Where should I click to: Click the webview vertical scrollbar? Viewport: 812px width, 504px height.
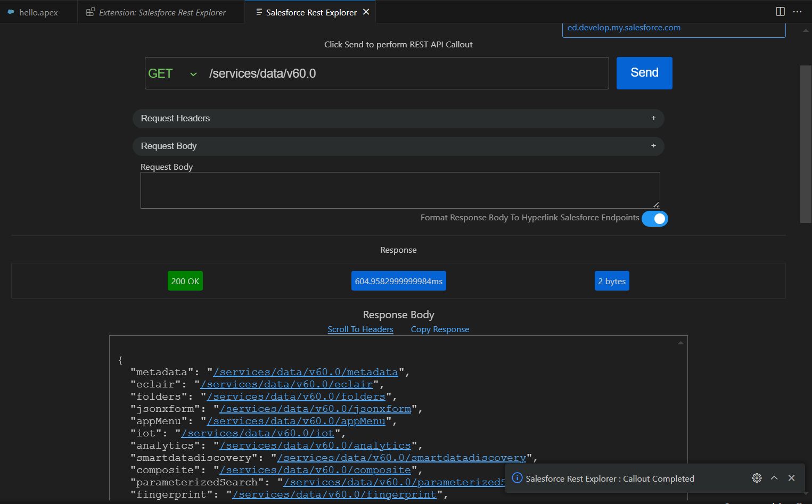pos(806,144)
